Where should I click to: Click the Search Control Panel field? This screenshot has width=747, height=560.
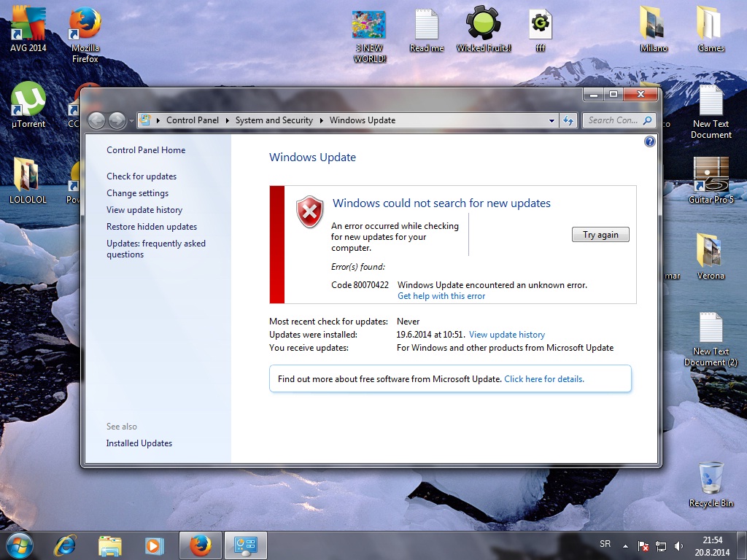click(619, 120)
